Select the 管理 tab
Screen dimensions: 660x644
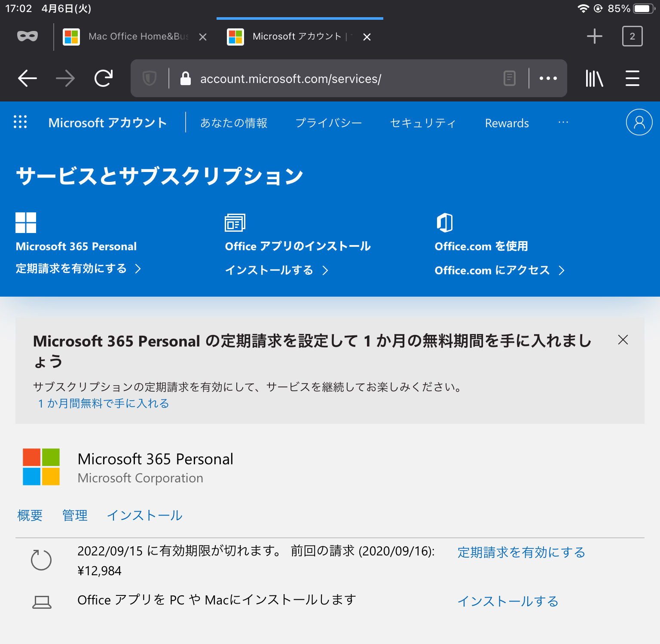click(x=75, y=515)
